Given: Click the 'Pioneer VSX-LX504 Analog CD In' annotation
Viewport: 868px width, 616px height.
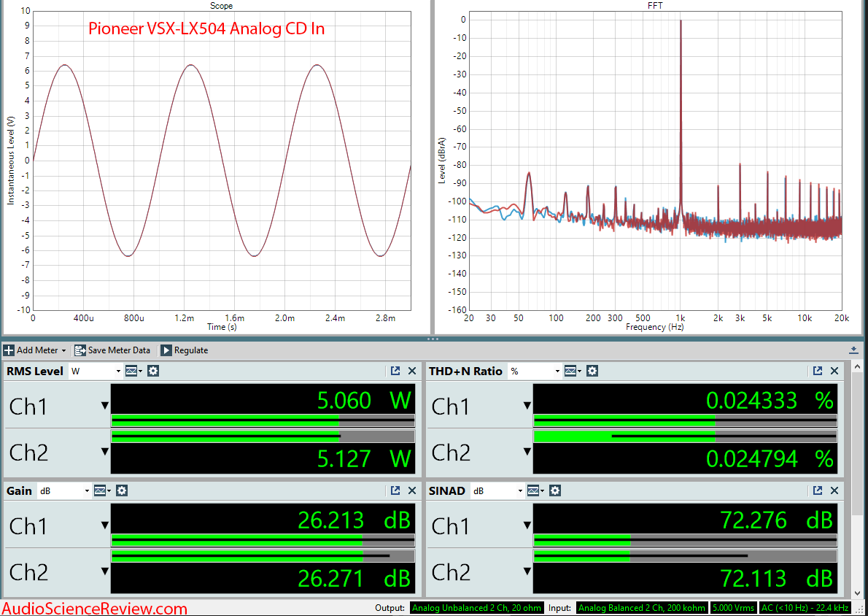Looking at the screenshot, I should point(206,28).
